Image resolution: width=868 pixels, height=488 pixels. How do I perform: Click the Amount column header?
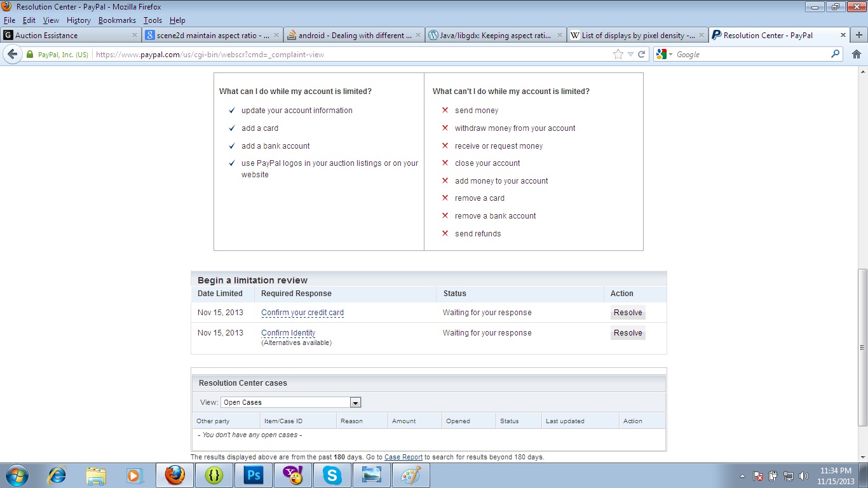coord(403,421)
